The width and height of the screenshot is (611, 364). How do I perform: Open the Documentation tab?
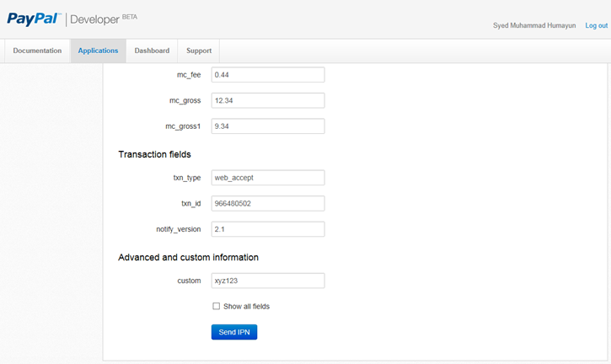coord(37,51)
